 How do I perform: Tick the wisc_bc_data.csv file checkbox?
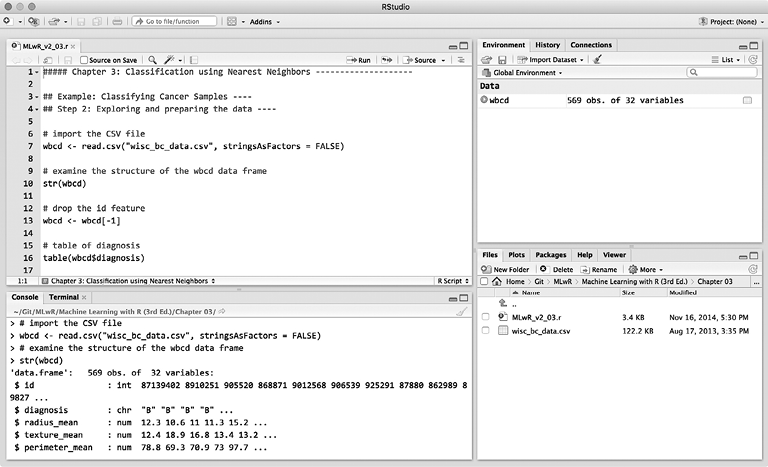pyautogui.click(x=486, y=331)
